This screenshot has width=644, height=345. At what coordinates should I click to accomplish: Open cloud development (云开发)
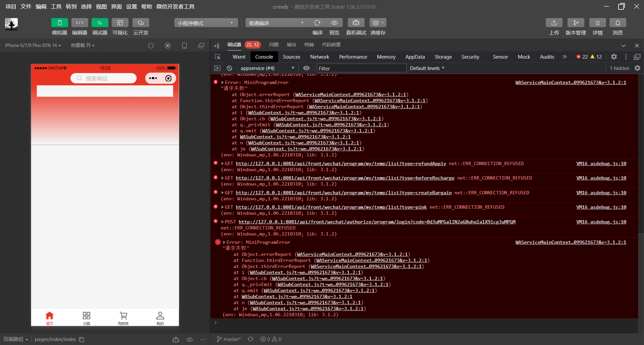141,23
